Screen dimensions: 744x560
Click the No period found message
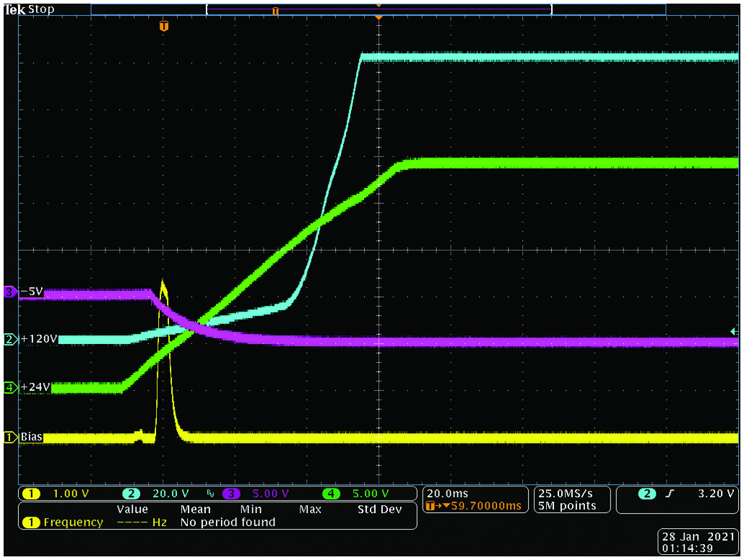click(228, 522)
